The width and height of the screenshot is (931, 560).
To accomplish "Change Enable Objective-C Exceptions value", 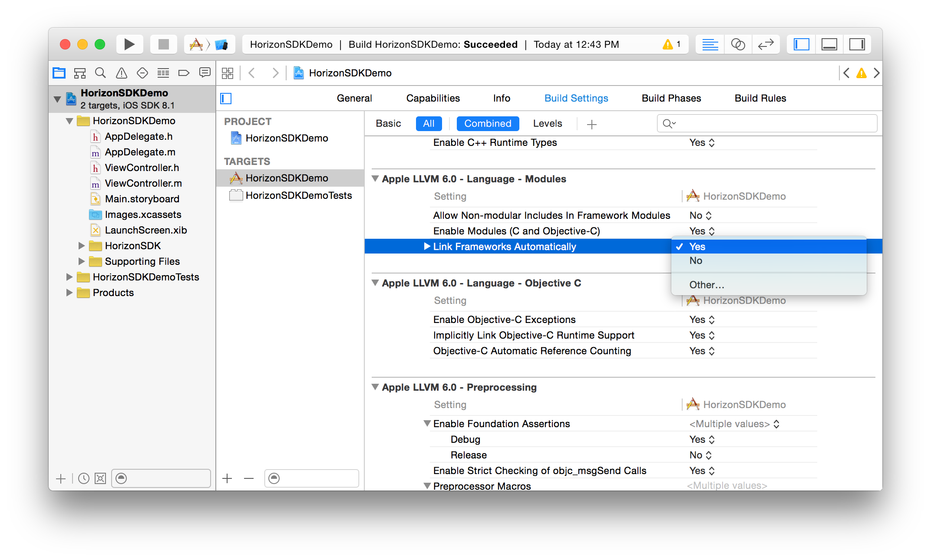I will pyautogui.click(x=702, y=320).
